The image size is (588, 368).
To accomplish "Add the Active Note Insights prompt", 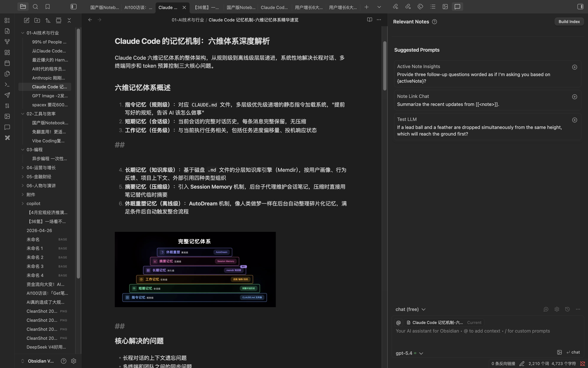I will coord(574,67).
